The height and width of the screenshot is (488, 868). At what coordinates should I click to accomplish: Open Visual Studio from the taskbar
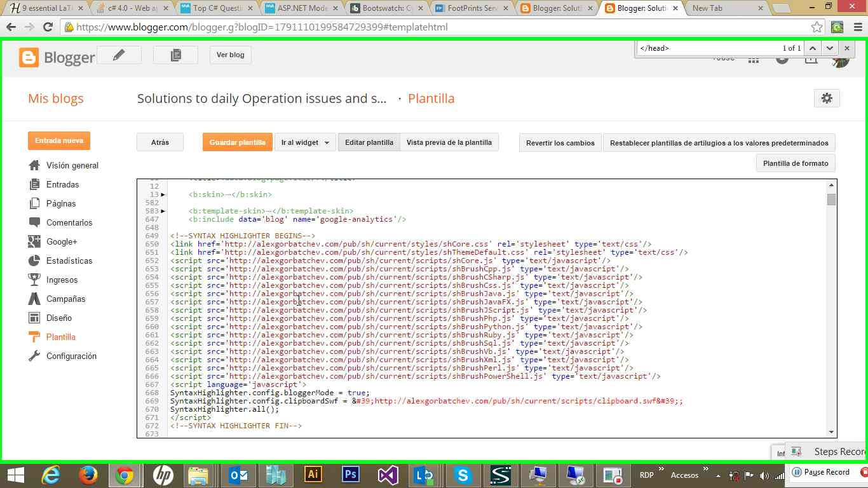click(x=388, y=475)
